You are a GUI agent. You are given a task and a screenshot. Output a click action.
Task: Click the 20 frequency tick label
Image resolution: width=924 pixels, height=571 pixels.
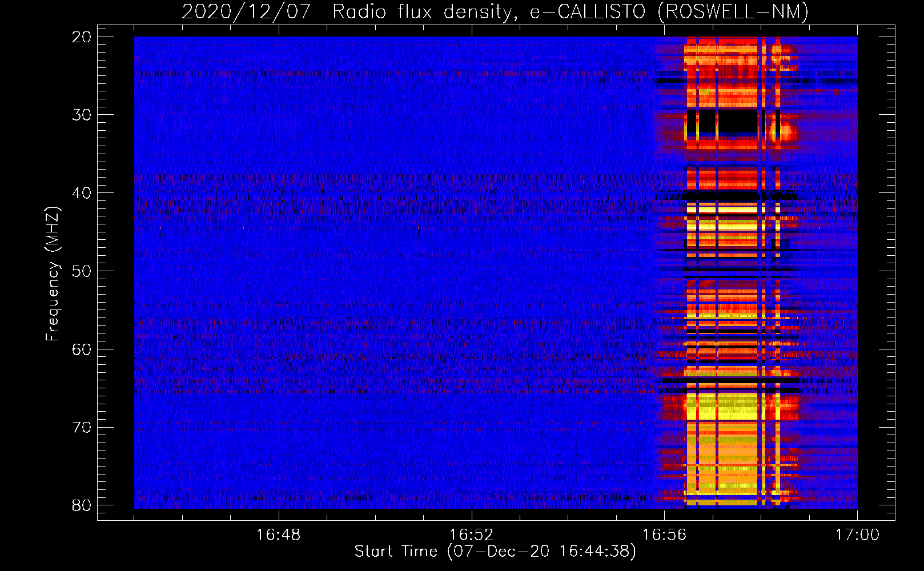(82, 37)
